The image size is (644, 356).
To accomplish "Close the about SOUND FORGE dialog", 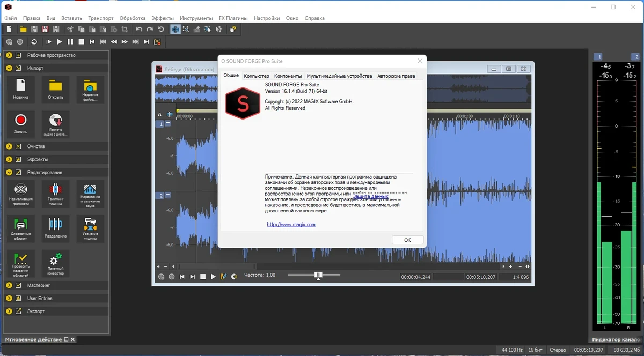I will click(x=420, y=61).
